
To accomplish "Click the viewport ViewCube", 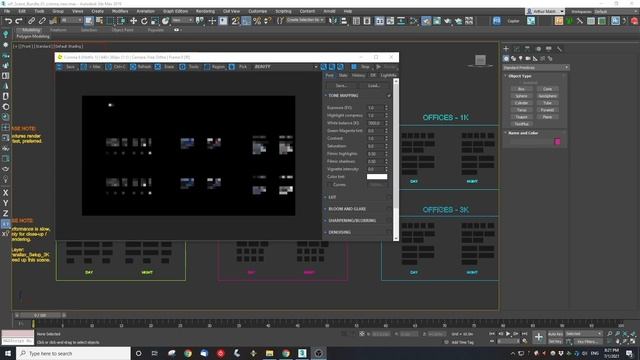I will [480, 60].
